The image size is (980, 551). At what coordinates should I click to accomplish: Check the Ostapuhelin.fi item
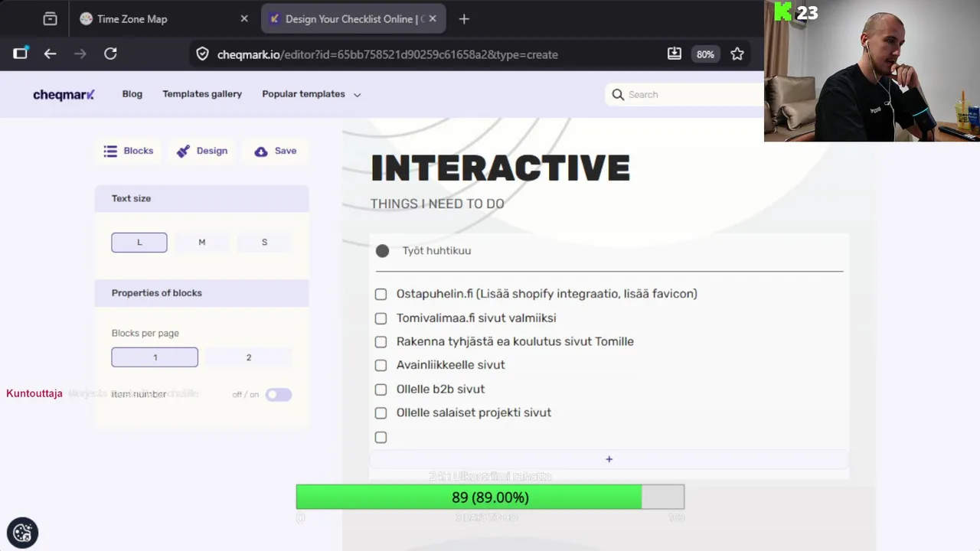(x=381, y=294)
